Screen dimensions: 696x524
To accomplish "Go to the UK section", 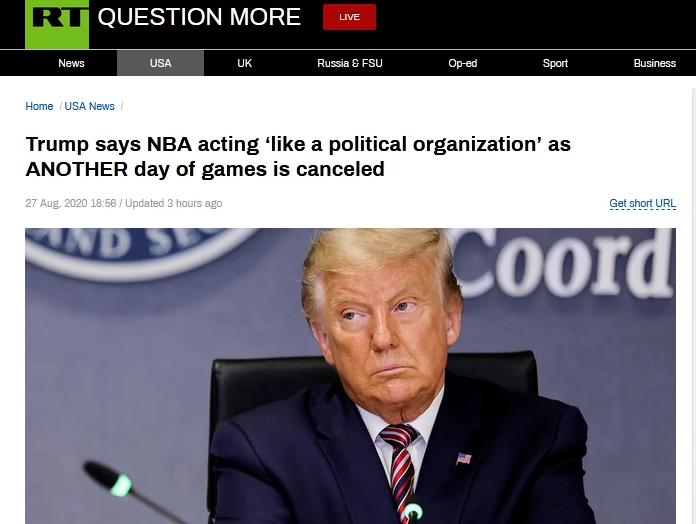I will 245,63.
